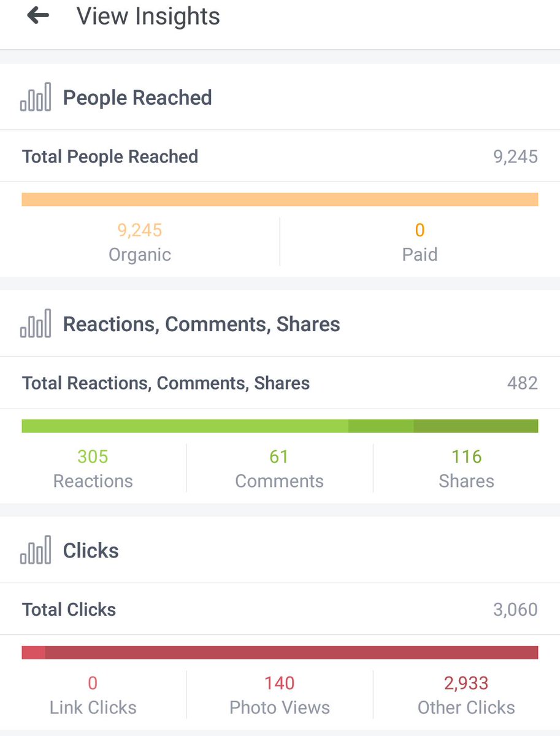Click the orange people reached bar

(x=280, y=199)
